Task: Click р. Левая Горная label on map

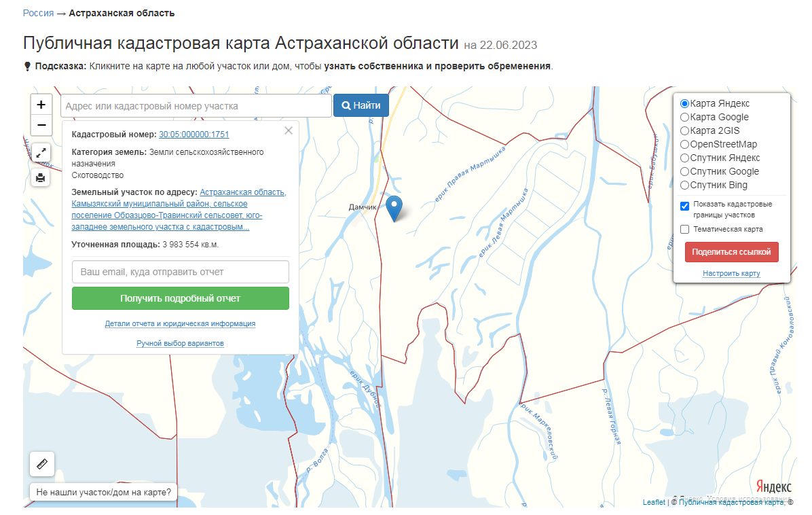Action: coord(611,416)
